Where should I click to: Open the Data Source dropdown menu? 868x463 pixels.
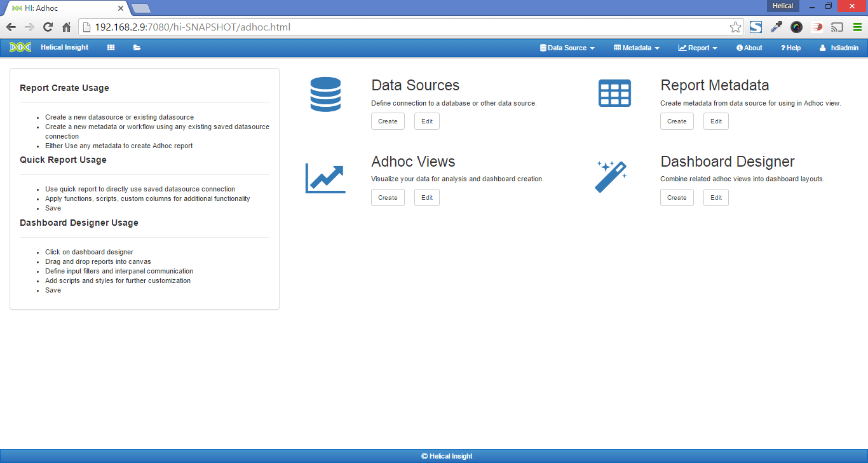pyautogui.click(x=567, y=48)
